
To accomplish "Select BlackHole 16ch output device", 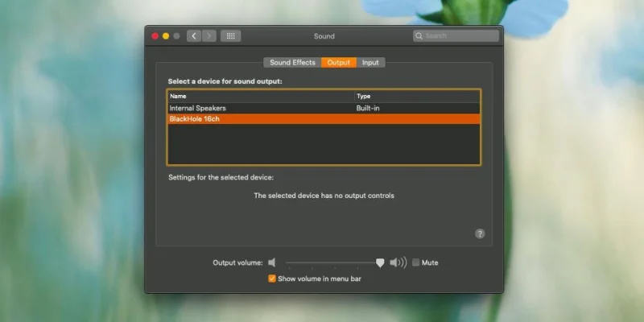I will pos(324,119).
